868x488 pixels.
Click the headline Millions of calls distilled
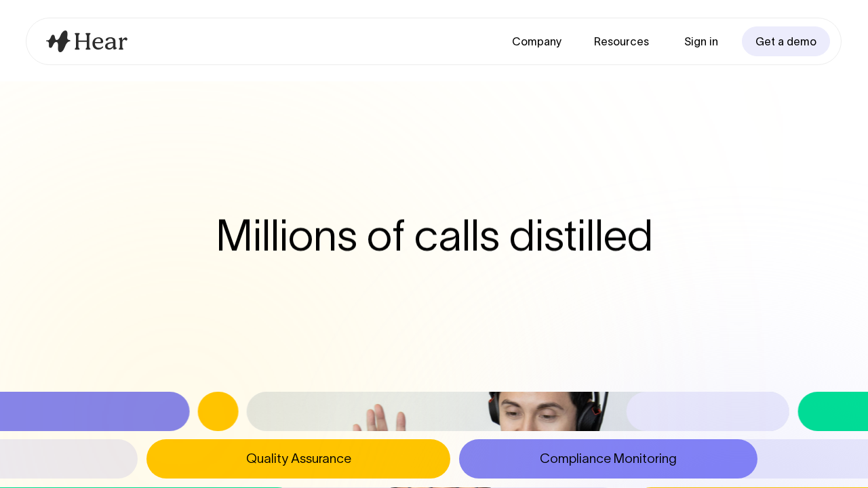pyautogui.click(x=434, y=236)
